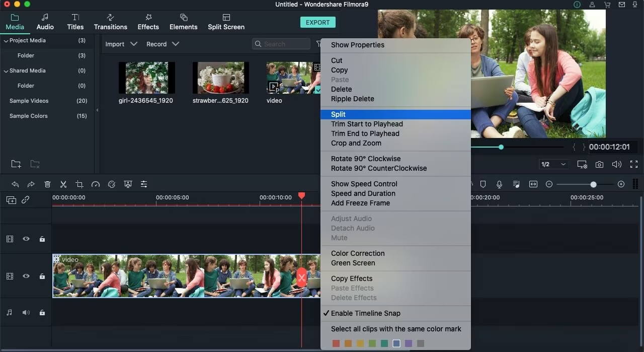Open the Audio Mixer icon

point(516,184)
